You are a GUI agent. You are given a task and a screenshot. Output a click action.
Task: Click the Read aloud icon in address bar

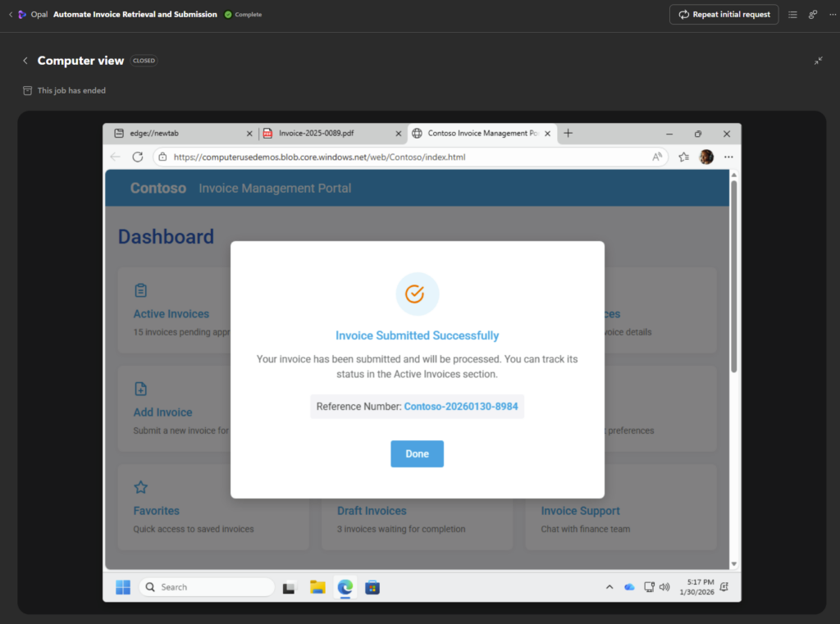point(657,157)
